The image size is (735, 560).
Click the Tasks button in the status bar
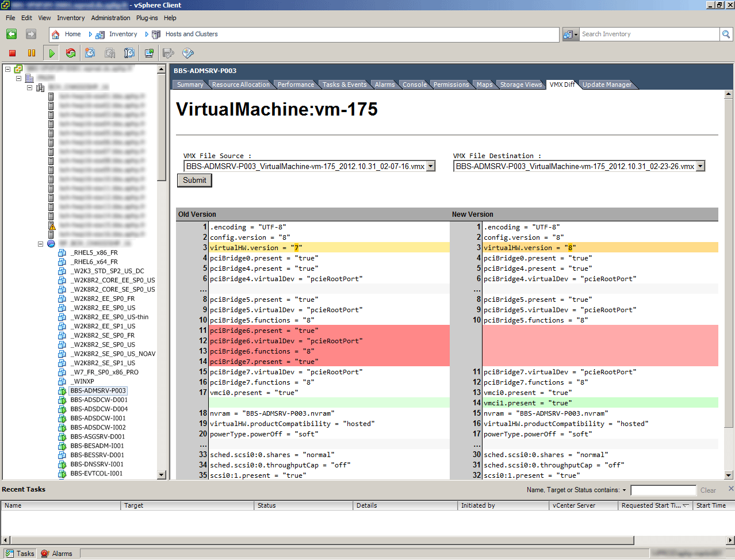click(20, 554)
